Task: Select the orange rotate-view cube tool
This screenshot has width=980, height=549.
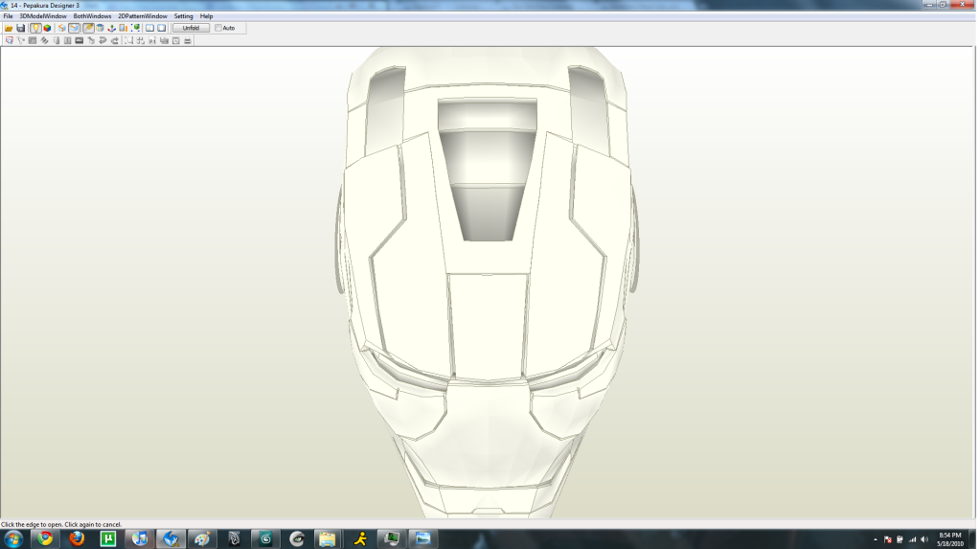Action: [62, 28]
